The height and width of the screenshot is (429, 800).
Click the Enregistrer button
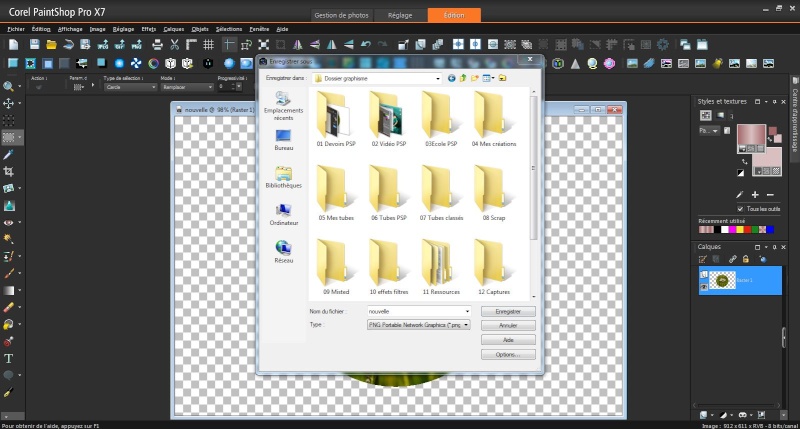click(x=508, y=311)
